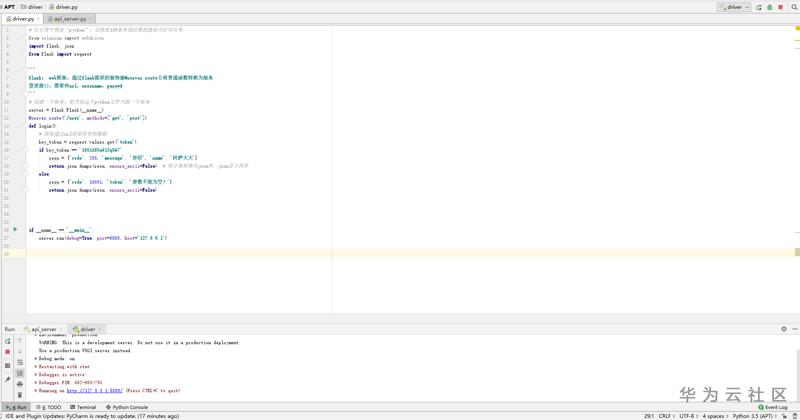The image size is (800, 420).
Task: Collapse the if key_token block fold marker
Action: 26,150
